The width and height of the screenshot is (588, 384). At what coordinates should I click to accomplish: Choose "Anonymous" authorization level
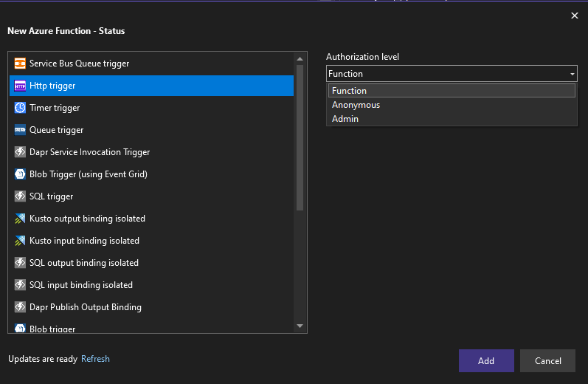click(452, 105)
